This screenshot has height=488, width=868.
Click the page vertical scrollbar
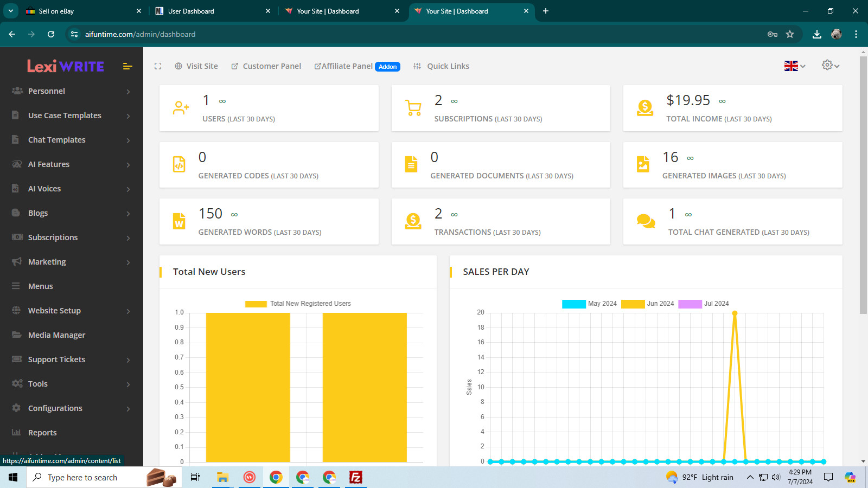coord(863,184)
